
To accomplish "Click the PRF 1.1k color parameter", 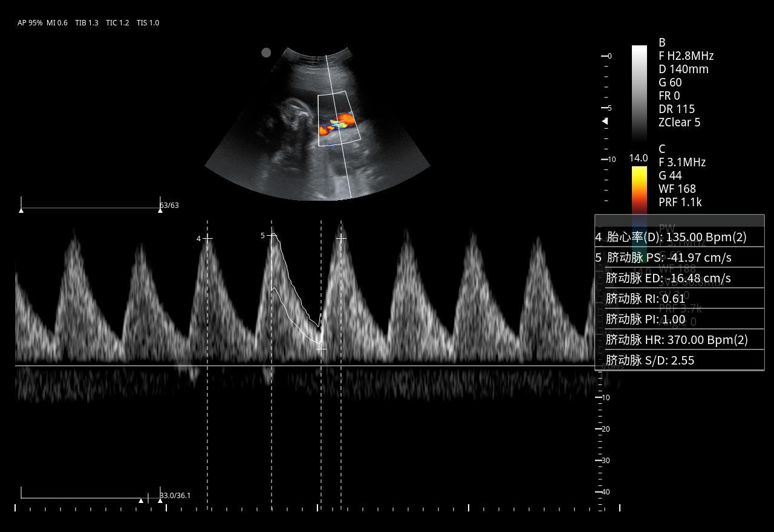I will coord(680,202).
